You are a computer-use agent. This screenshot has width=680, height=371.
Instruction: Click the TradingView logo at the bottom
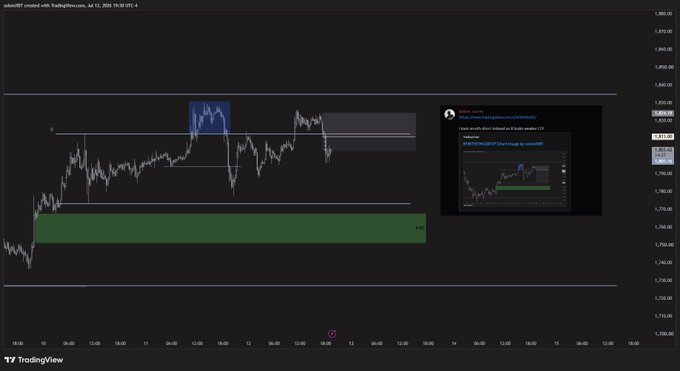pos(34,360)
